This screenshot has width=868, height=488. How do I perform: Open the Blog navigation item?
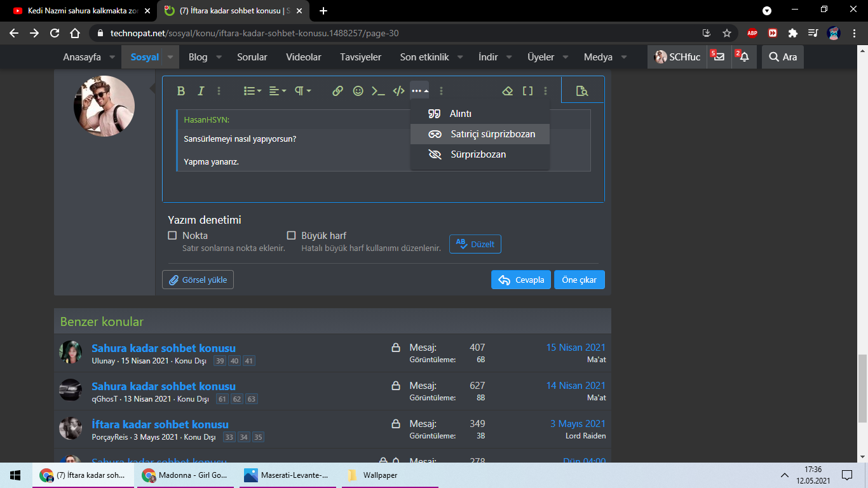tap(198, 57)
